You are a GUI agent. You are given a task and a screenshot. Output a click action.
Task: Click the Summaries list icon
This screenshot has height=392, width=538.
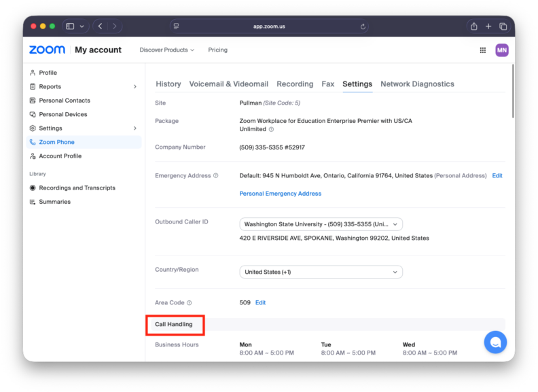pyautogui.click(x=33, y=202)
